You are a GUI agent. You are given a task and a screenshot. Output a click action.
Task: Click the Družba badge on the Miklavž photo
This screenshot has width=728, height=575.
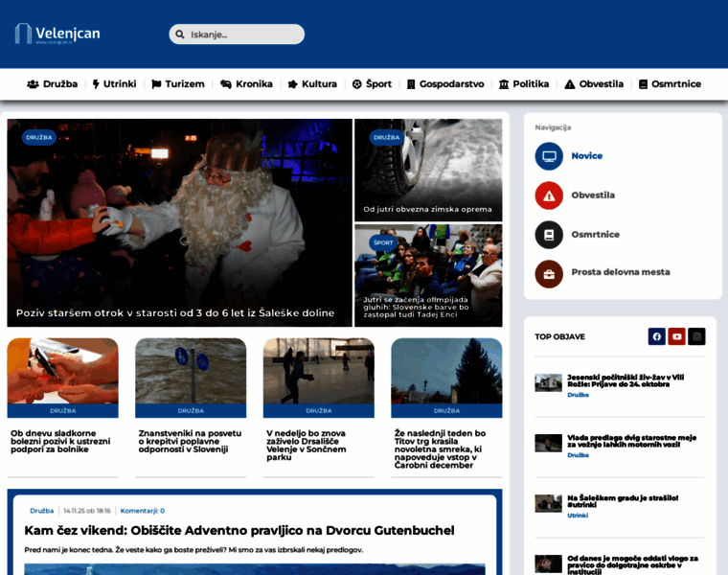39,137
